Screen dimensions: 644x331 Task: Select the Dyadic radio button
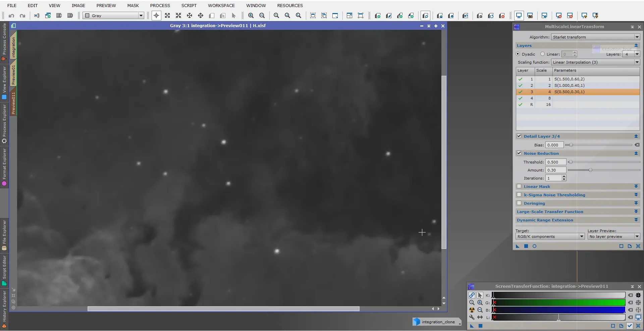click(x=518, y=54)
